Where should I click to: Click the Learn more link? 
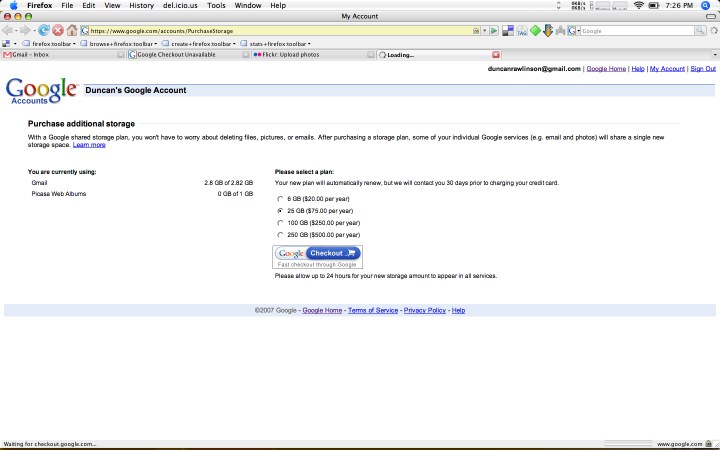coord(89,145)
